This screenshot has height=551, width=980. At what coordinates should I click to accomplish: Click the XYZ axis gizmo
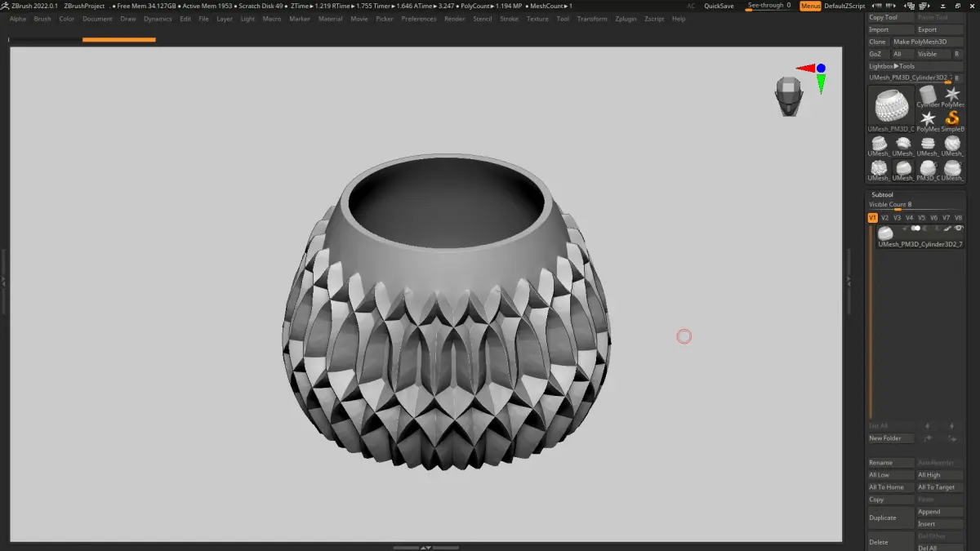tap(813, 77)
